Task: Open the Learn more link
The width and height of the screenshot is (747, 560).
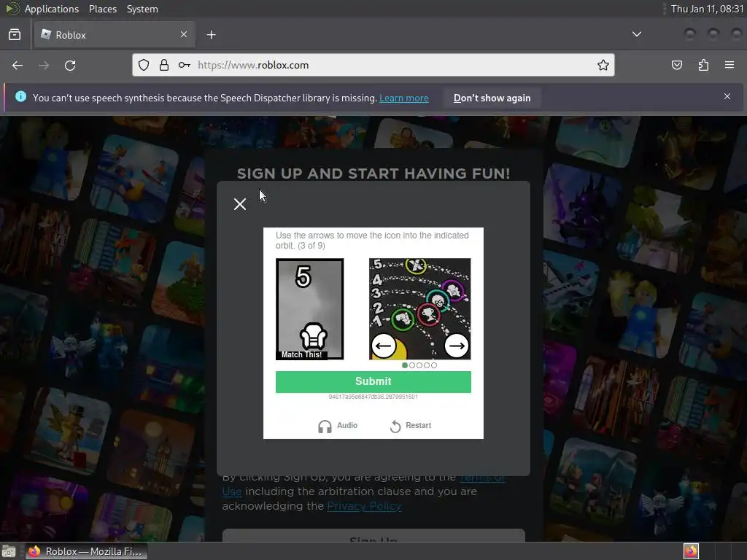Action: (404, 98)
